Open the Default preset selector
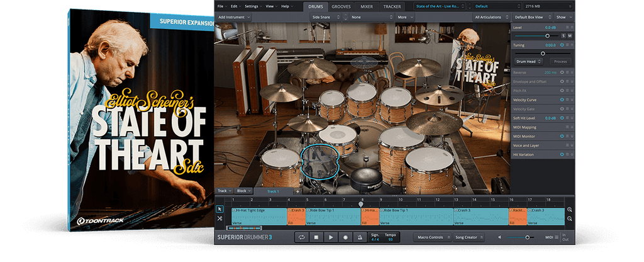 pos(497,6)
